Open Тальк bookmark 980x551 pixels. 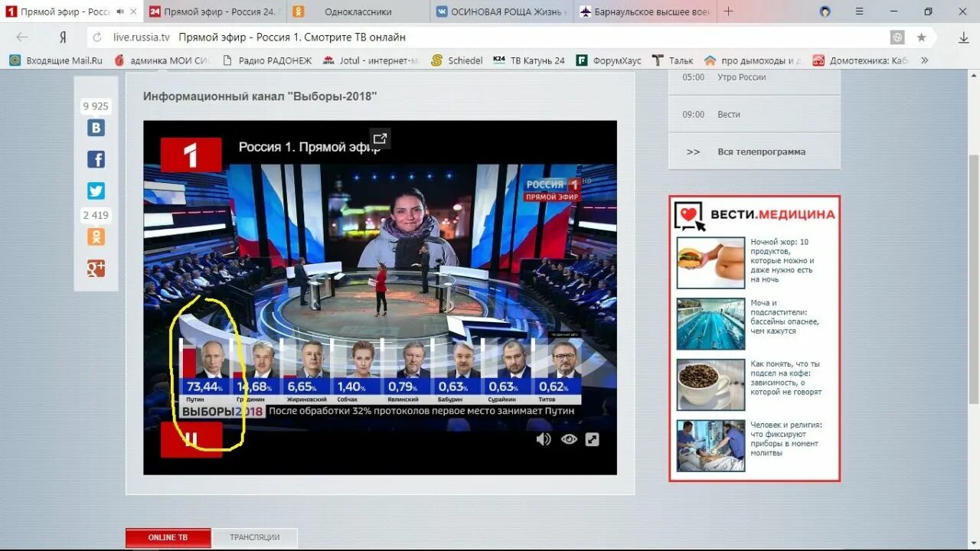[673, 60]
